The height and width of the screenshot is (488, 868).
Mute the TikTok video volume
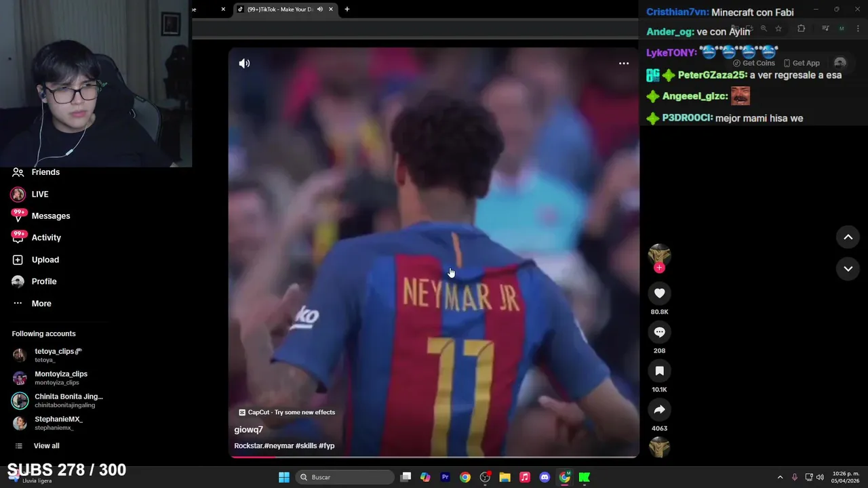click(x=244, y=63)
